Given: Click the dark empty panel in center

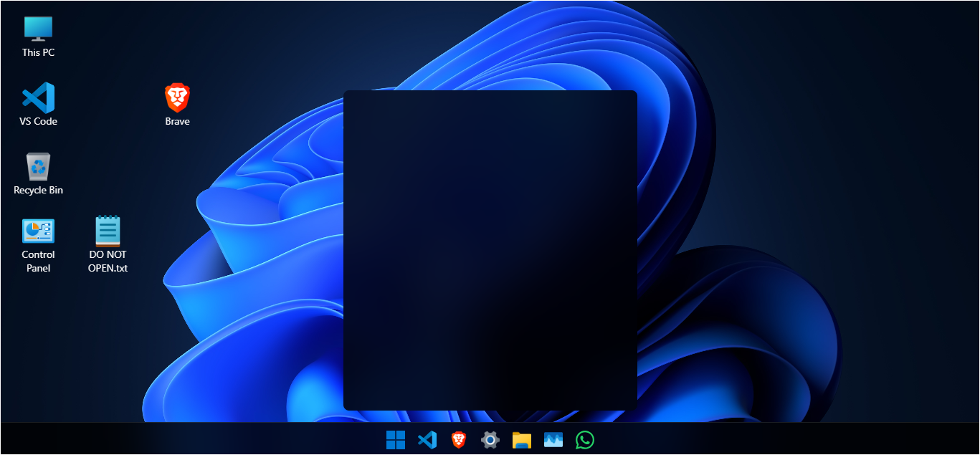Looking at the screenshot, I should pyautogui.click(x=490, y=250).
